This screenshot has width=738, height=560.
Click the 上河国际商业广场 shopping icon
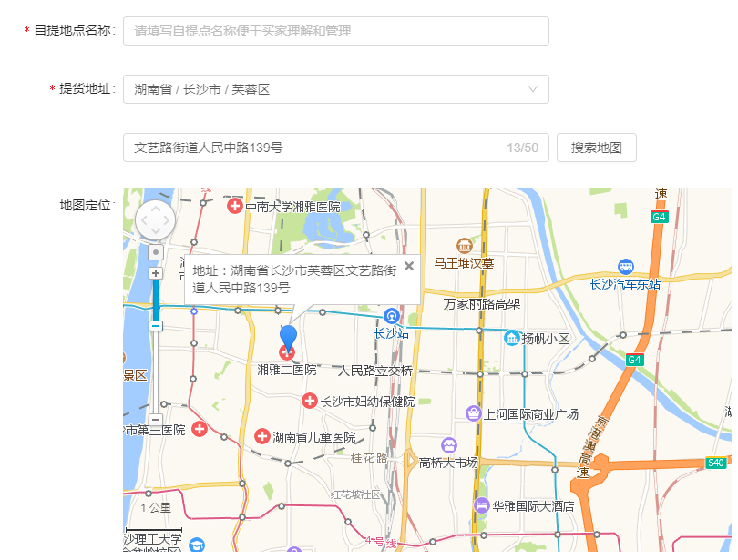coord(474,413)
